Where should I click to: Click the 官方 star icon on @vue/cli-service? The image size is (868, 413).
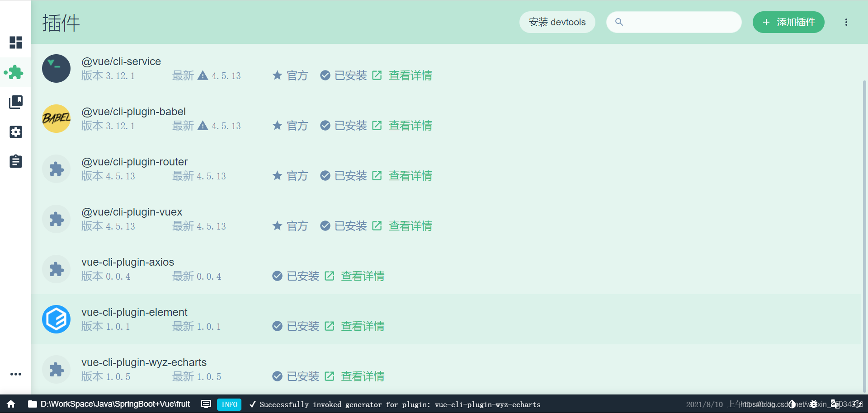point(277,75)
